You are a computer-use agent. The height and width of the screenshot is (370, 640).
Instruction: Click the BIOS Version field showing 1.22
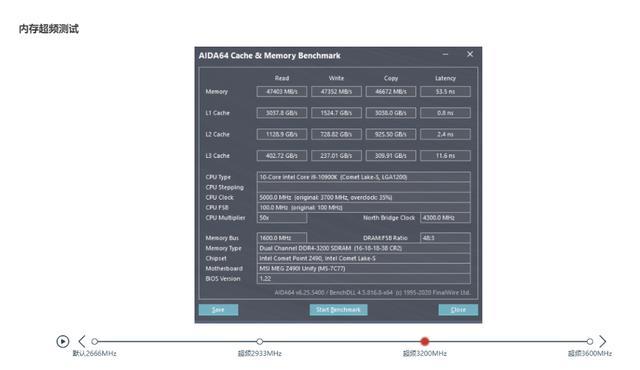click(363, 279)
